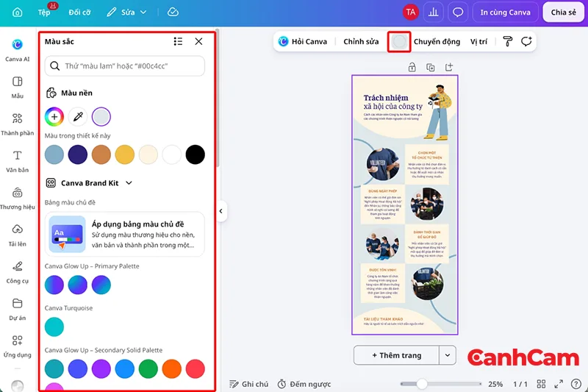Add a new color with rainbow plus
588x392 pixels.
[54, 117]
